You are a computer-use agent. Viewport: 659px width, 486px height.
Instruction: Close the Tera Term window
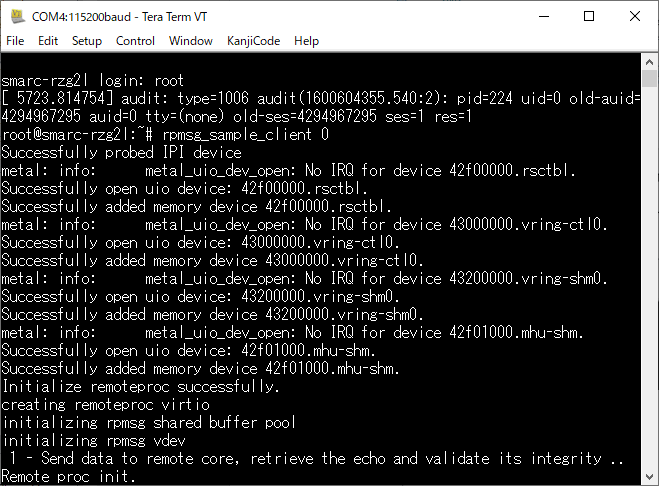[x=635, y=16]
